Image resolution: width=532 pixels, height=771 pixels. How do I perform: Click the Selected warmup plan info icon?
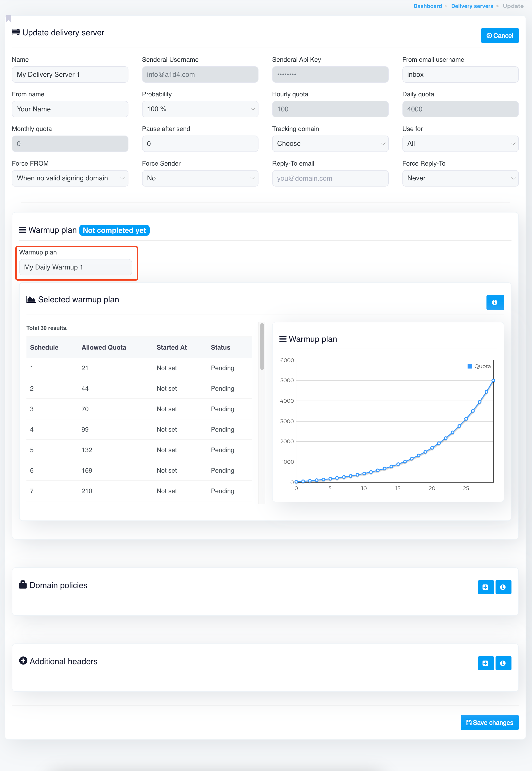pyautogui.click(x=495, y=302)
